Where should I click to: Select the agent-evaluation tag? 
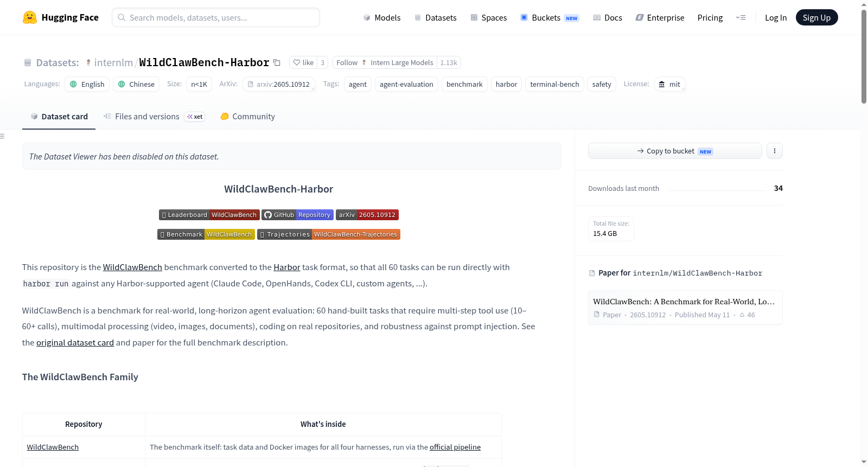pos(406,84)
